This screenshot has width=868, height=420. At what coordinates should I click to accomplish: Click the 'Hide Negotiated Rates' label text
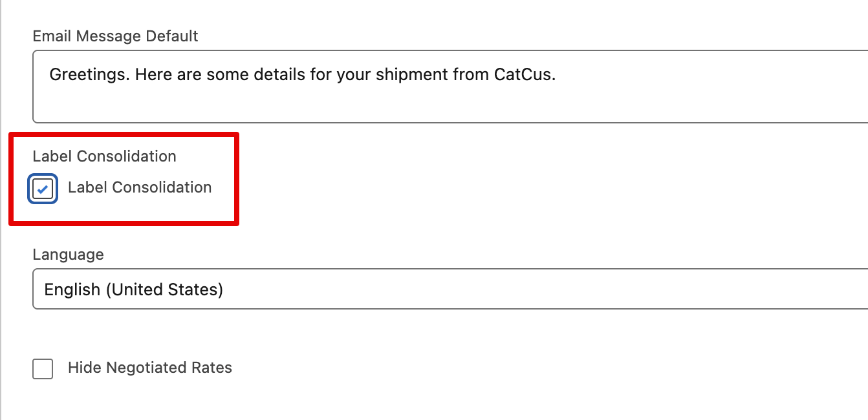click(x=149, y=368)
